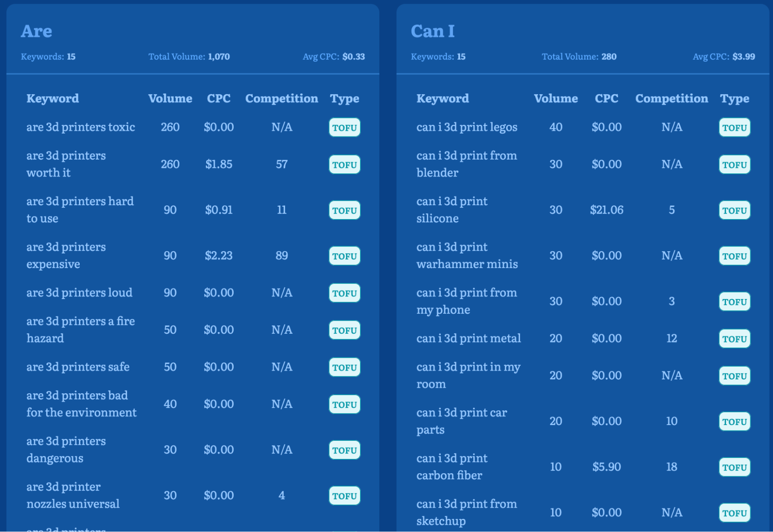The image size is (773, 532).
Task: Select "can i 3d print from my phone"
Action: 467,301
